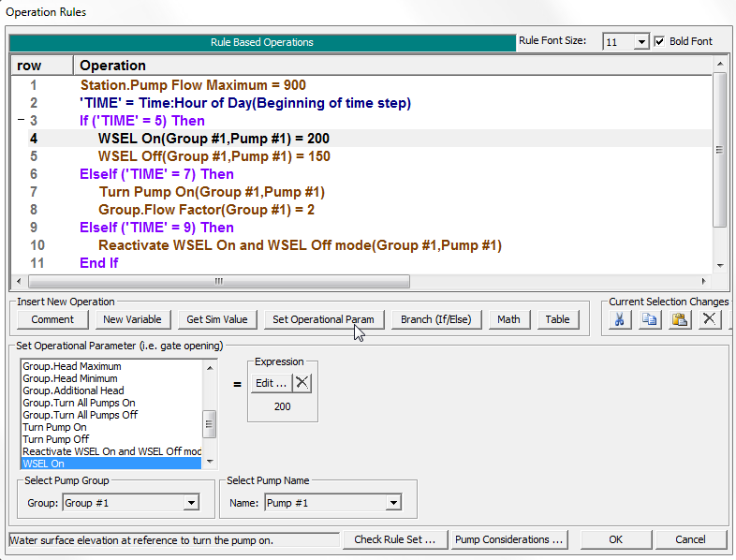Open the Pump Group dropdown
Image resolution: width=736 pixels, height=560 pixels.
point(191,504)
